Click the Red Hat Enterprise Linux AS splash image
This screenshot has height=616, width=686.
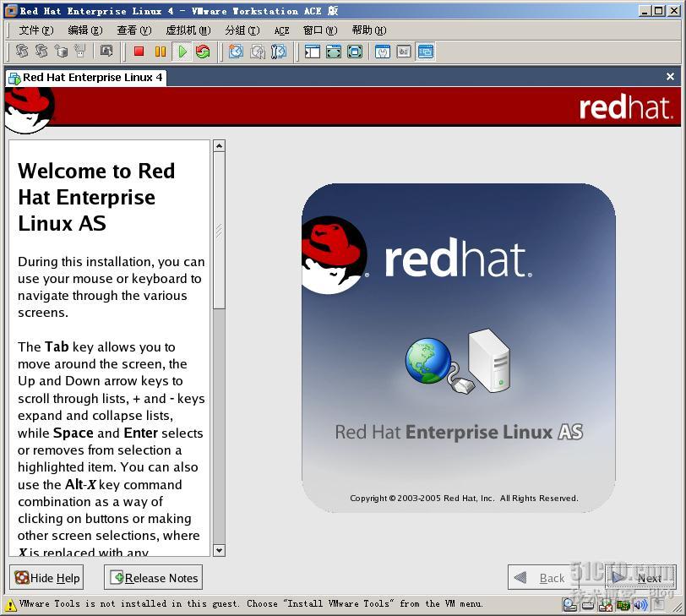coord(459,348)
